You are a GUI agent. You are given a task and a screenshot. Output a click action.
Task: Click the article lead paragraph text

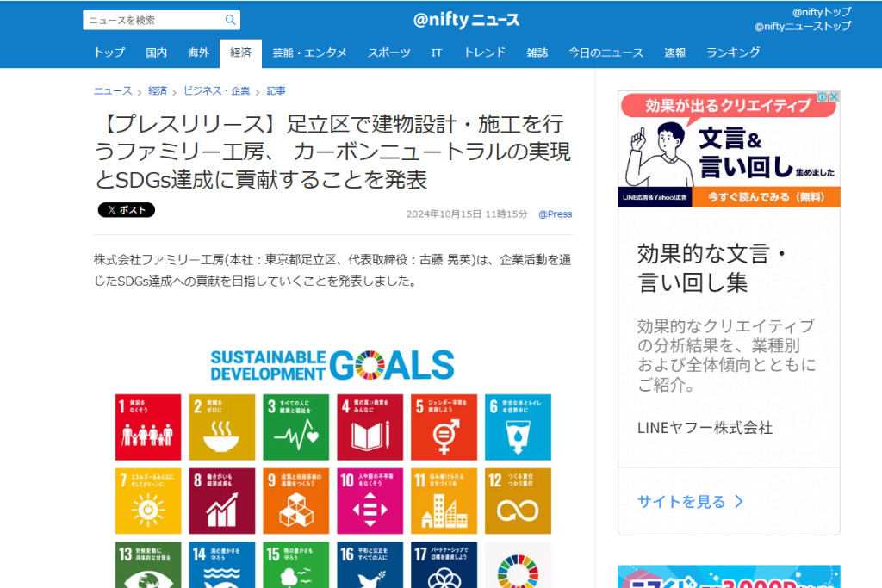[332, 270]
